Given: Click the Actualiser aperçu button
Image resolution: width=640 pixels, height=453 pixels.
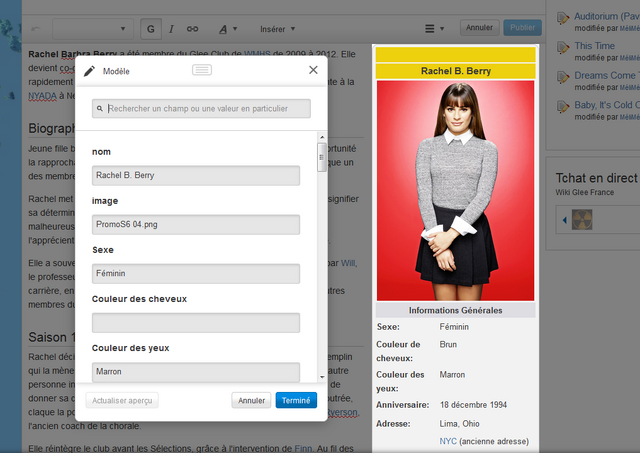Looking at the screenshot, I should pyautogui.click(x=122, y=400).
